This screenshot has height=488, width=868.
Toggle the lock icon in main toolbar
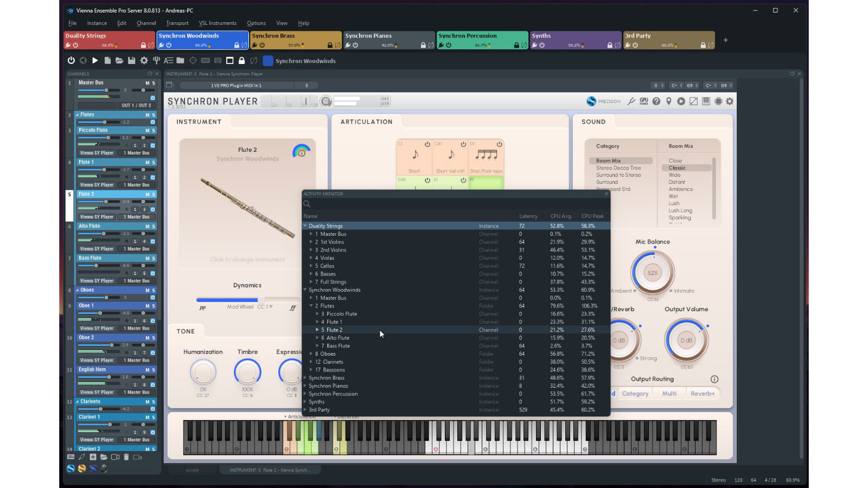click(242, 61)
